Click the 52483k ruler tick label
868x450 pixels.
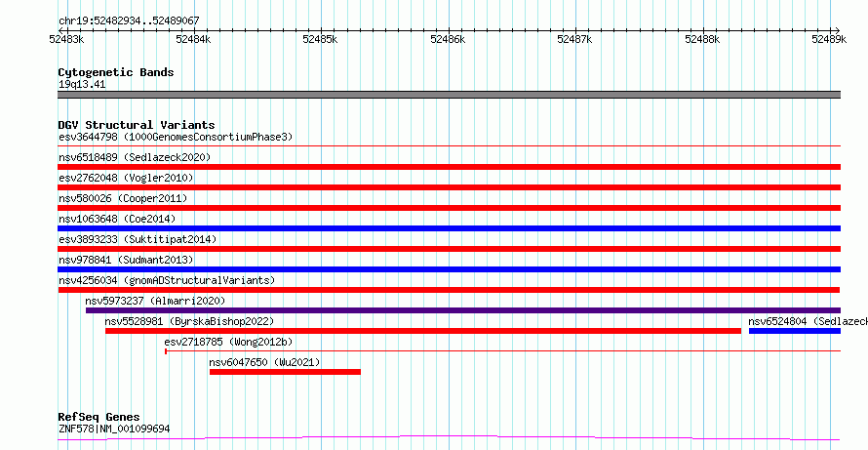point(66,39)
